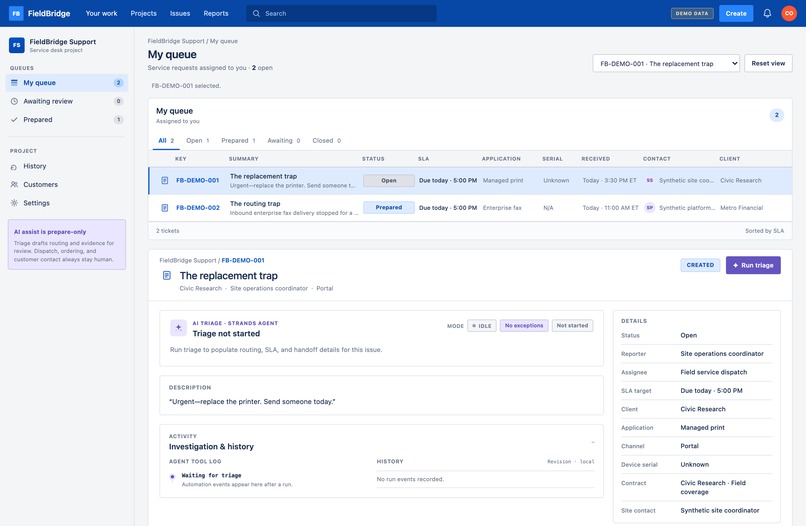Switch to the Prepared tab in queue

238,140
